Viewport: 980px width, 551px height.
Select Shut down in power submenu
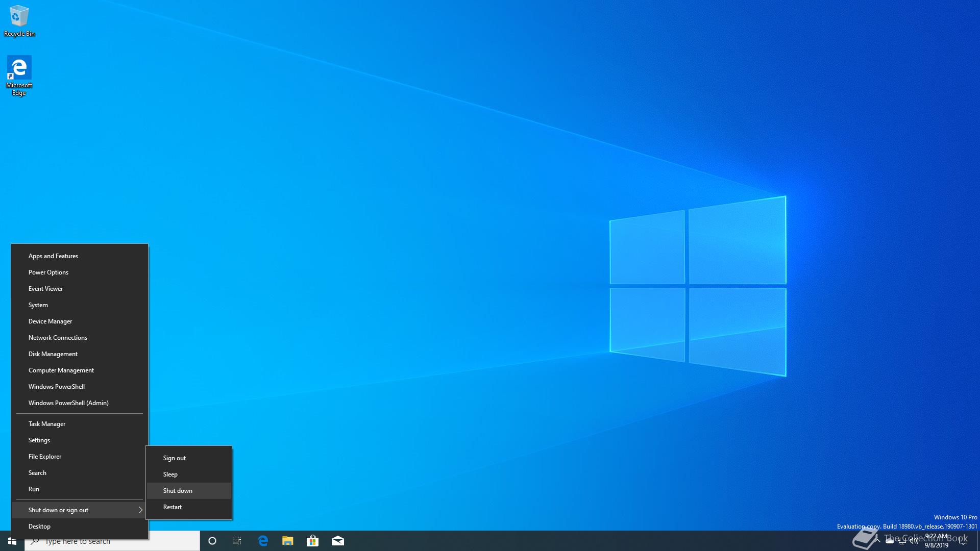pos(178,491)
